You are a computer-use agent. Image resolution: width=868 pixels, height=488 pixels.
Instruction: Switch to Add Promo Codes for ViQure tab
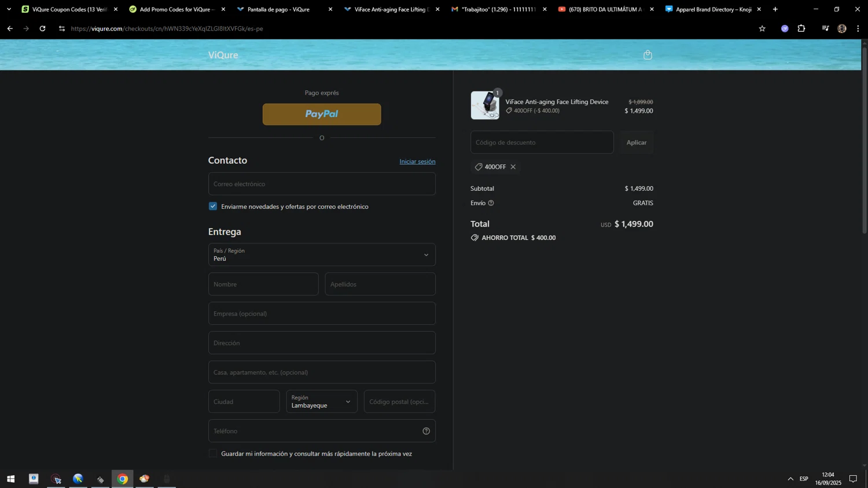click(x=176, y=9)
